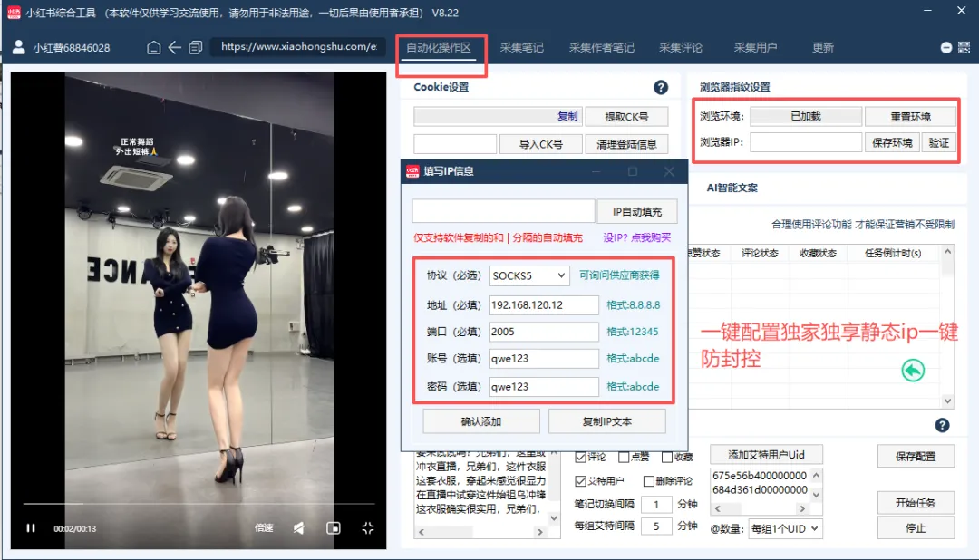Image resolution: width=979 pixels, height=560 pixels.
Task: Open the help question mark beside Cookie设置
Action: (661, 85)
